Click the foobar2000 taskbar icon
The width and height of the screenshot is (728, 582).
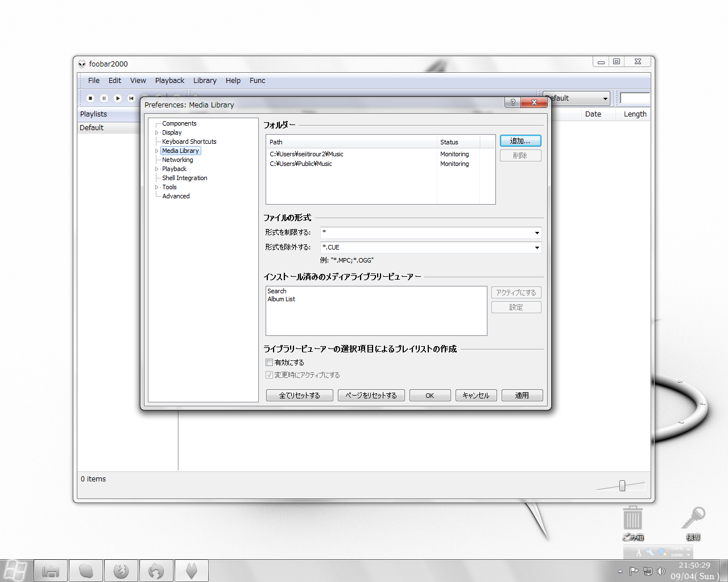click(x=192, y=571)
